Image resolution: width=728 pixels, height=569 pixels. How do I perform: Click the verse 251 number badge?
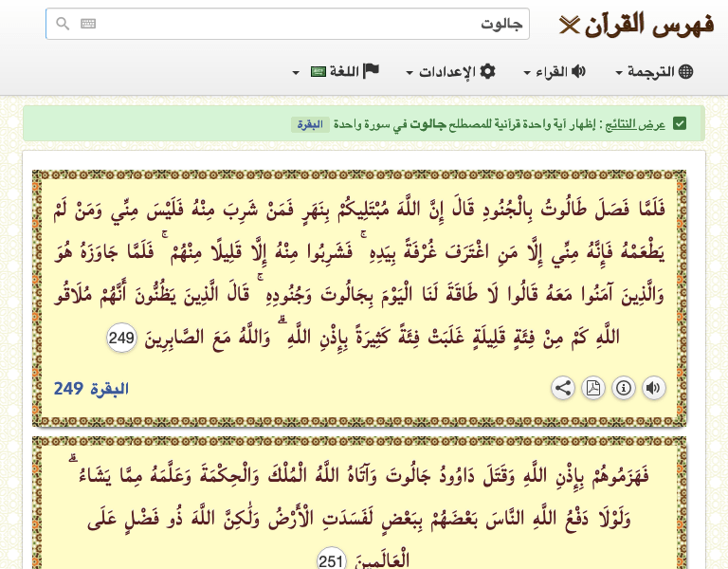point(331,560)
